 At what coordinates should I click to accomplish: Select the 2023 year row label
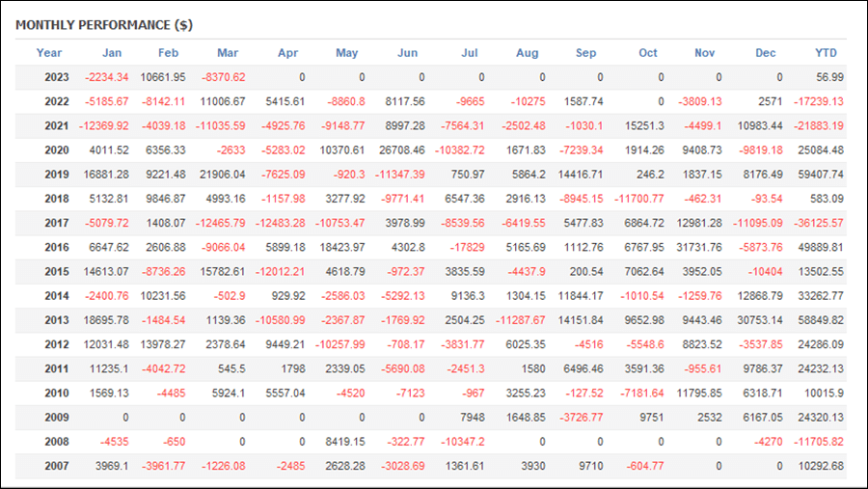pyautogui.click(x=57, y=77)
